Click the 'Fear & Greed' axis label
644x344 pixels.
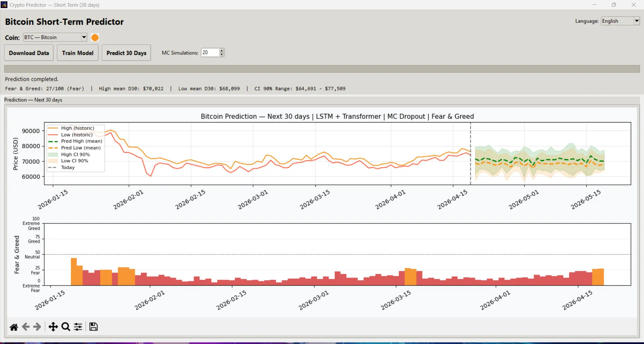pyautogui.click(x=17, y=255)
